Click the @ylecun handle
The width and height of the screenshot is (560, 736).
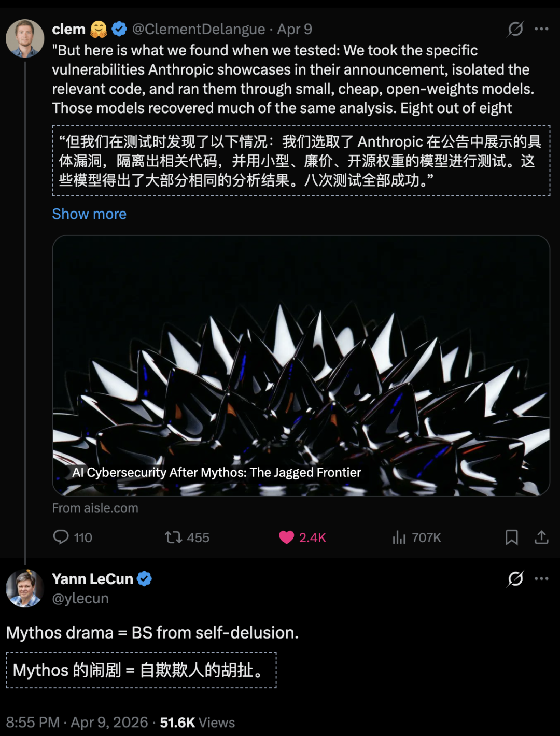80,599
